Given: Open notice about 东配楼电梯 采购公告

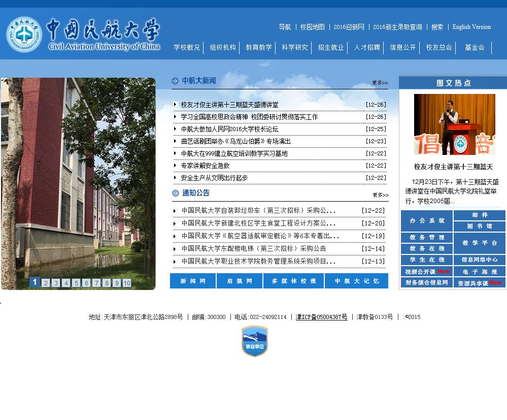Looking at the screenshot, I should [x=254, y=248].
